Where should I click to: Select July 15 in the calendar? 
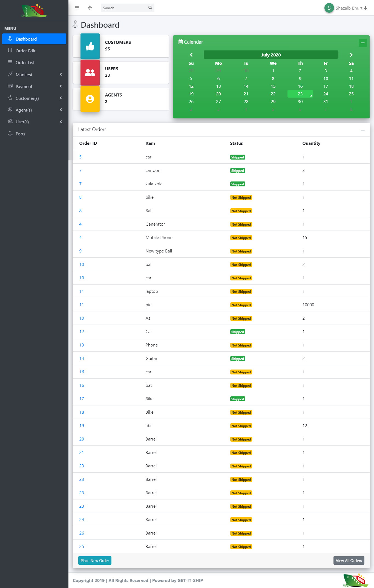pyautogui.click(x=273, y=86)
